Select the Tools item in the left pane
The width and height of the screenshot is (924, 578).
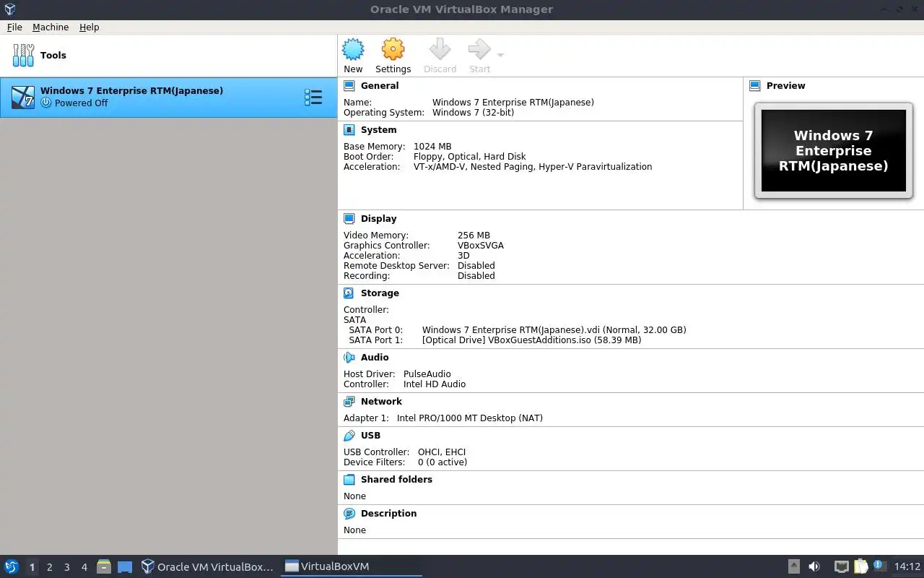tap(168, 56)
